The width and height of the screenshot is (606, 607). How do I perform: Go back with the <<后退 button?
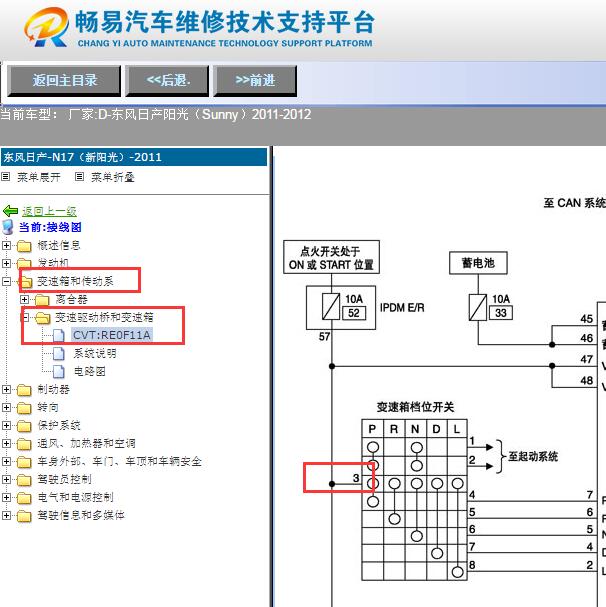click(x=167, y=81)
